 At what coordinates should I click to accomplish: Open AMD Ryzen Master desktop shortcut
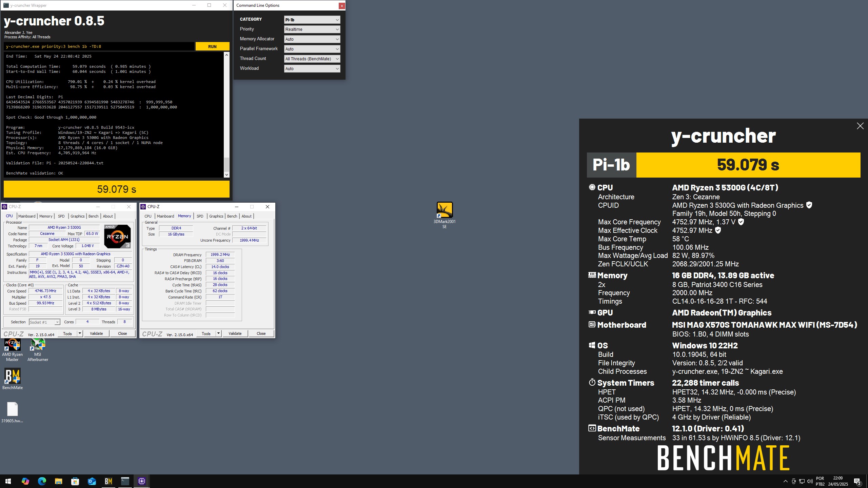pos(12,350)
